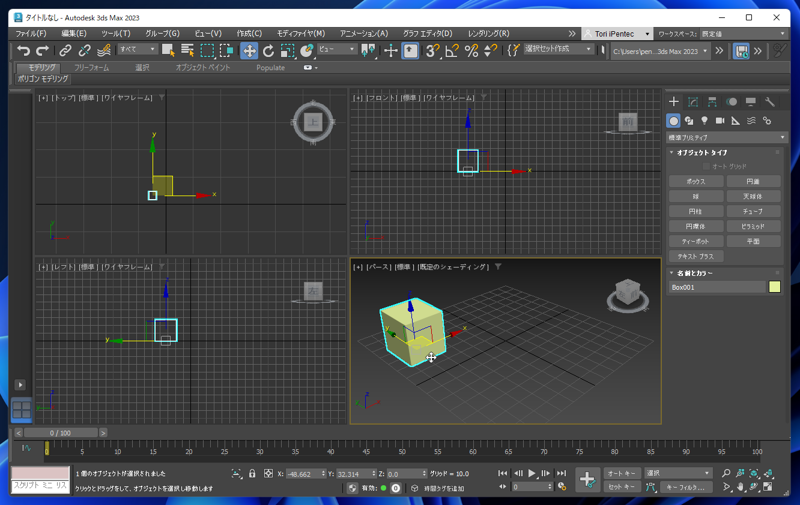Open the reference coordinate 'ビュー' dropdown

(337, 49)
